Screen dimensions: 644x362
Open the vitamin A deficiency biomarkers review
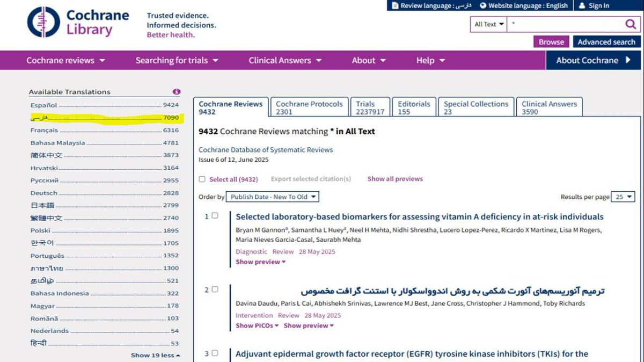pos(420,217)
